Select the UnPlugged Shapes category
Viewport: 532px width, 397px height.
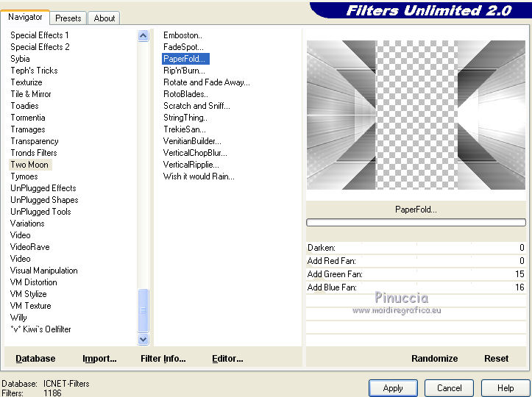click(x=44, y=200)
